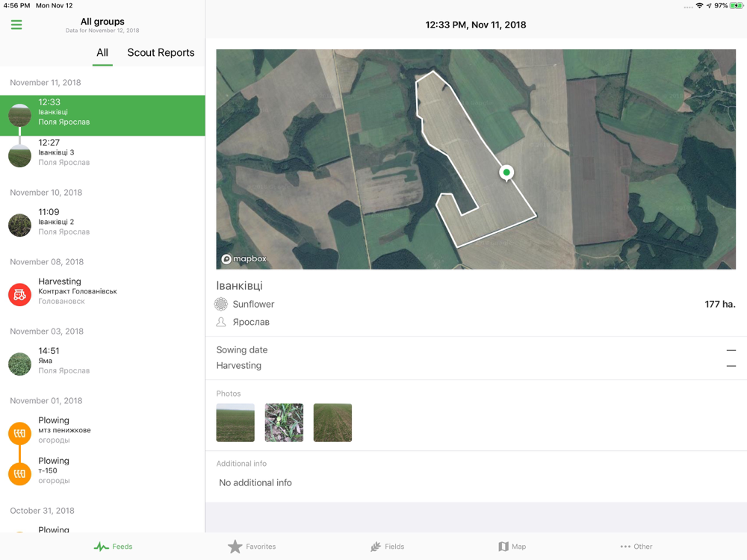Click the 14:51 Яма round photo
Screen dimensions: 747x560
[19, 364]
